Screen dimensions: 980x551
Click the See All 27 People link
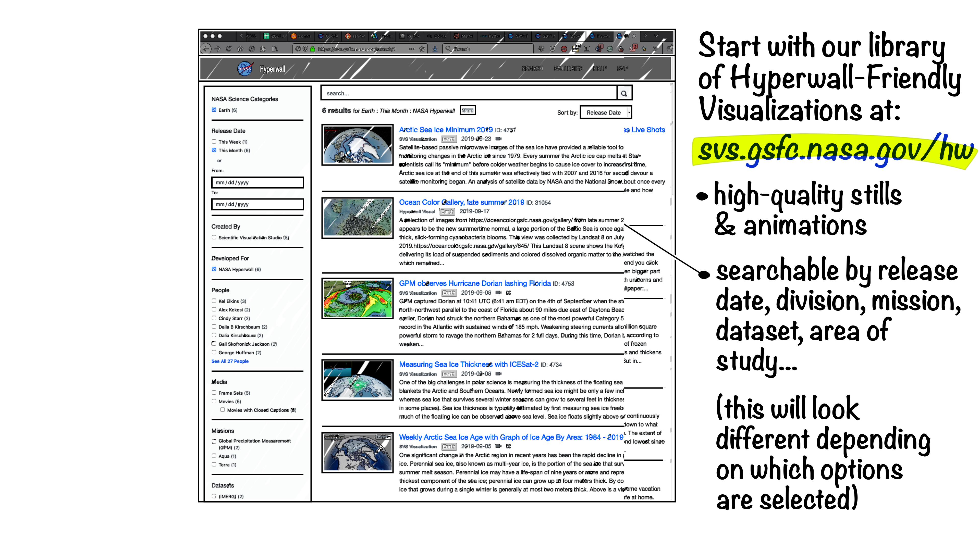click(x=230, y=361)
